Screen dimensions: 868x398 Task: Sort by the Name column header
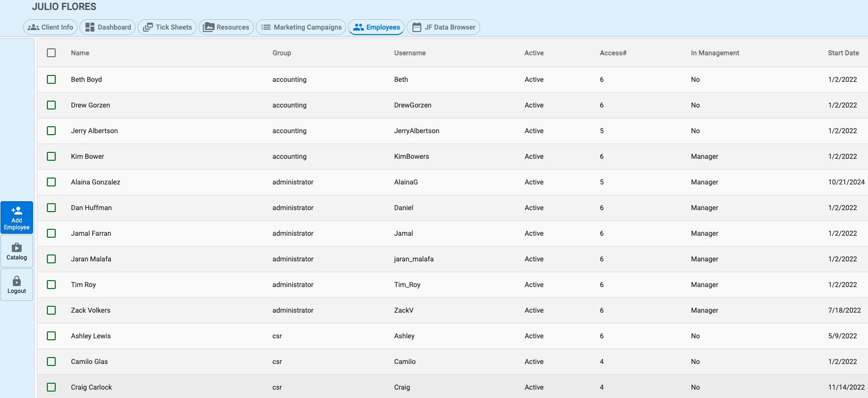(x=80, y=53)
